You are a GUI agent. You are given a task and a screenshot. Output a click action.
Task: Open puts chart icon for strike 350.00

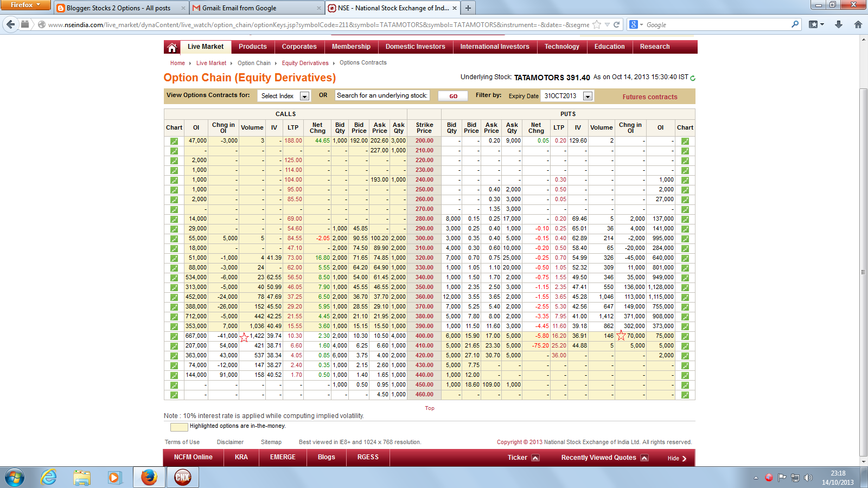click(x=685, y=287)
